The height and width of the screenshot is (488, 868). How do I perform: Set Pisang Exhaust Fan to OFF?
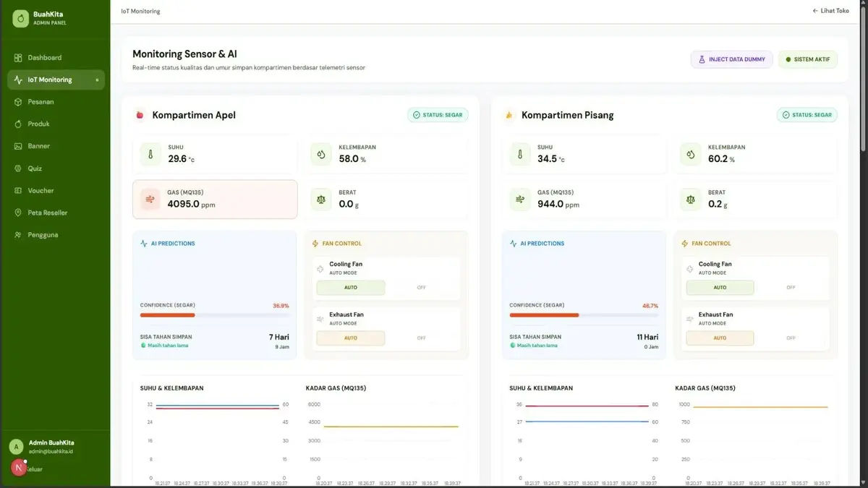point(791,338)
